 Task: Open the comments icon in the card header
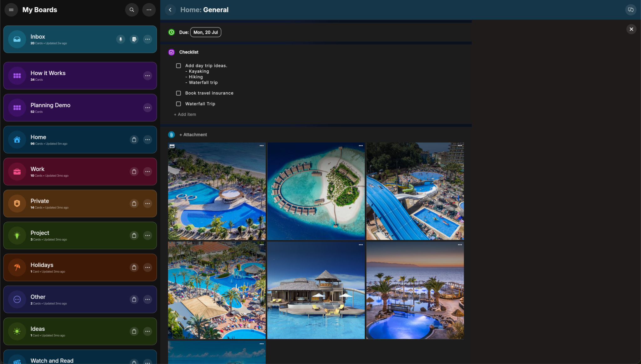[630, 10]
